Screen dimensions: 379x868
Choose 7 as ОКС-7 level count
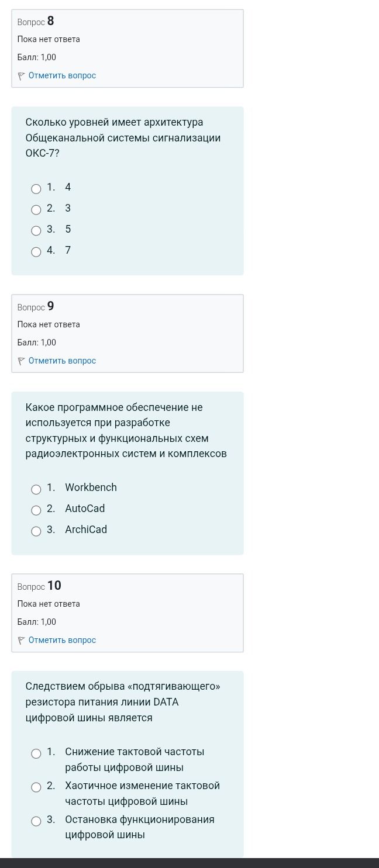37,252
